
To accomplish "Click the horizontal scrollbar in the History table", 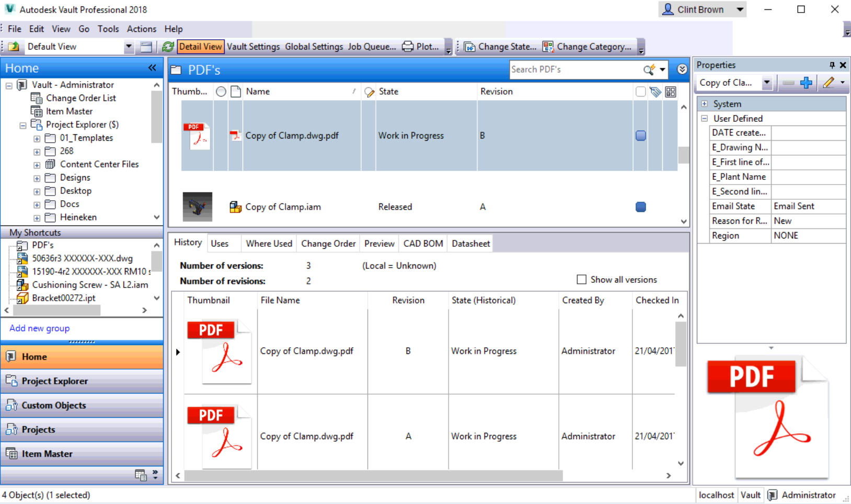I will [x=373, y=476].
